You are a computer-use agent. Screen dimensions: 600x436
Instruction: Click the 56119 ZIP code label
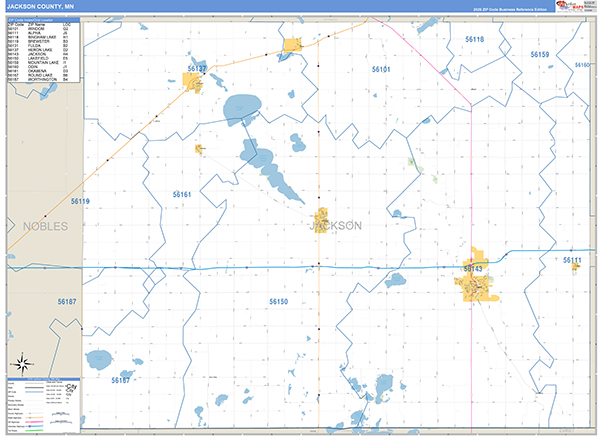(x=81, y=202)
